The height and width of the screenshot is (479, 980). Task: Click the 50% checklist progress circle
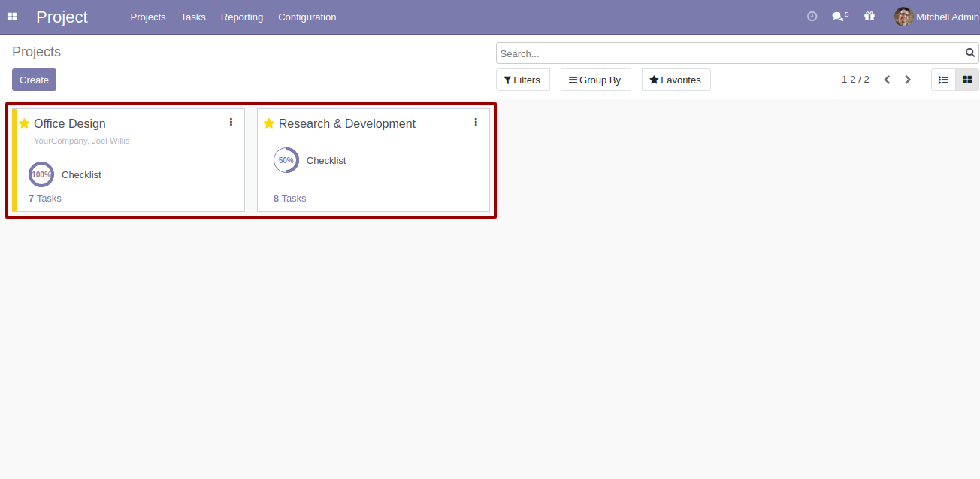pos(286,160)
